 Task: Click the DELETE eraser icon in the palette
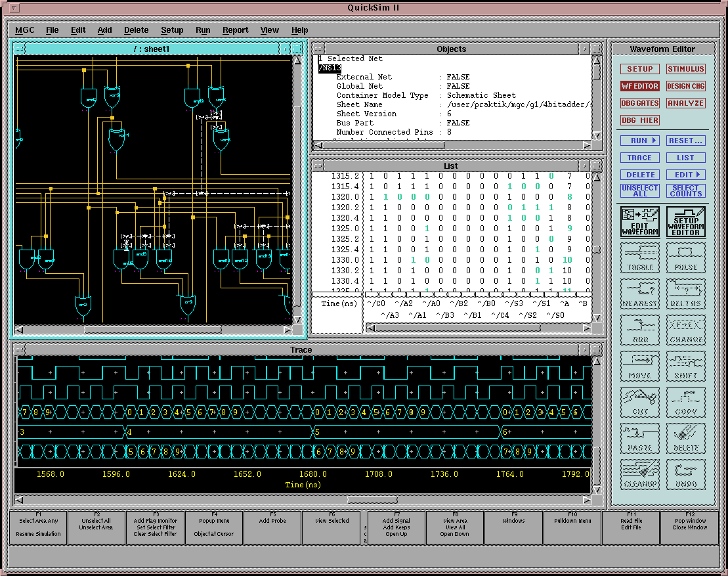click(686, 439)
